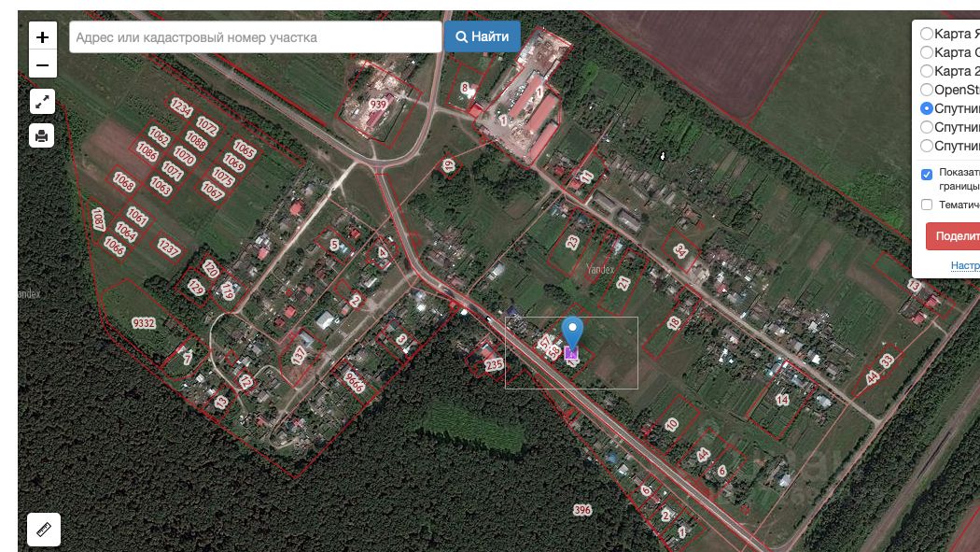Focus the address or cadastral number field
The width and height of the screenshot is (980, 552).
pyautogui.click(x=256, y=36)
